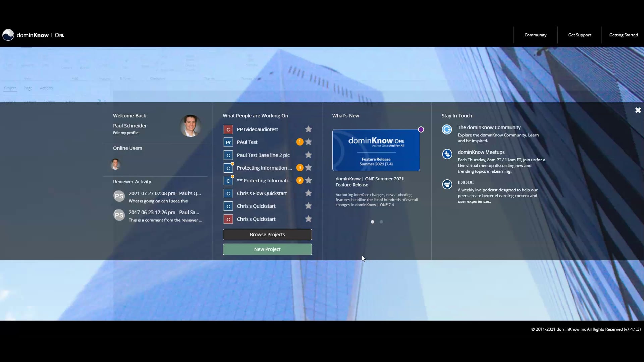Open the Community menu item
Screen dimensions: 644x362
[535, 35]
